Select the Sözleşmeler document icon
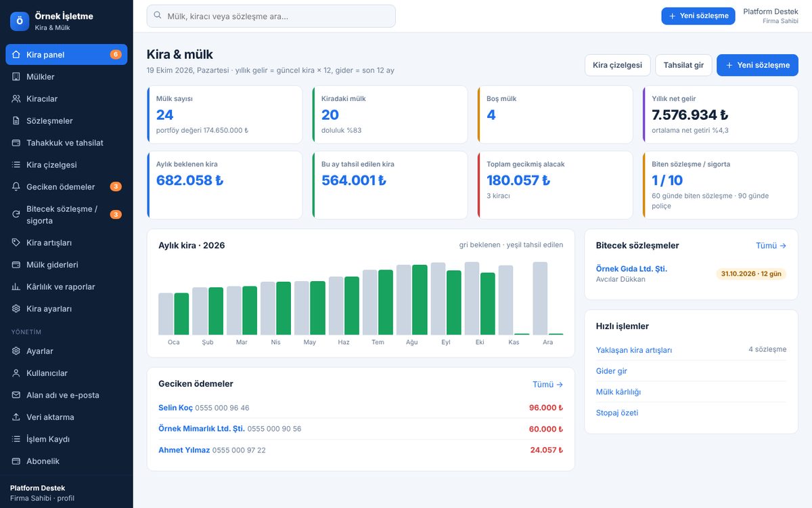The image size is (812, 508). pyautogui.click(x=16, y=121)
